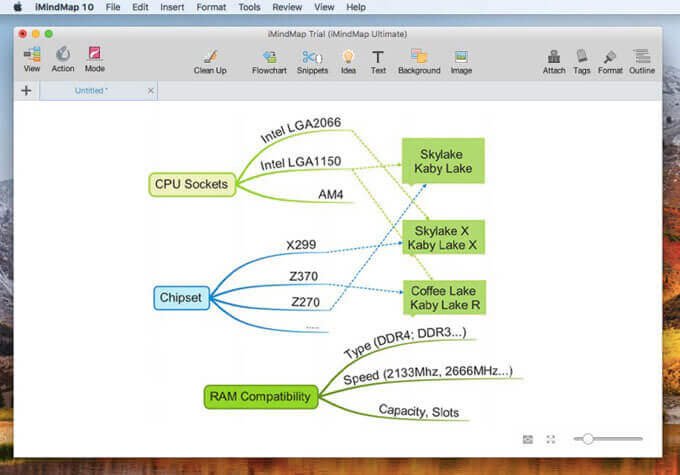This screenshot has width=680, height=475.
Task: Open the Apple menu
Action: click(x=18, y=7)
